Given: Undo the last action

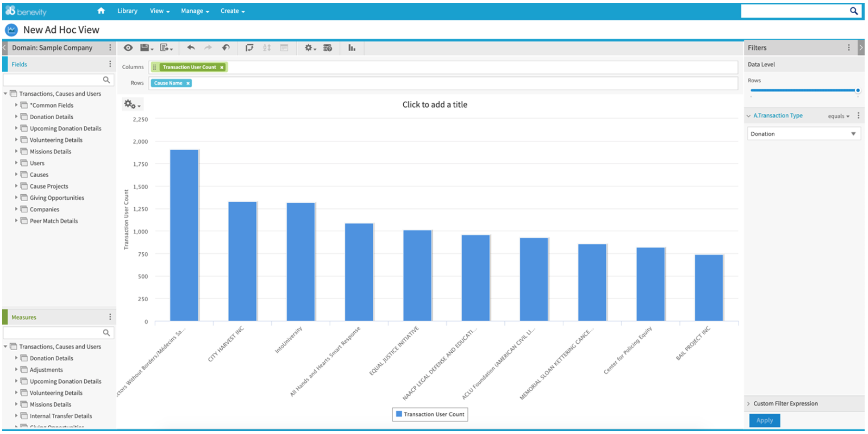Looking at the screenshot, I should click(x=191, y=48).
